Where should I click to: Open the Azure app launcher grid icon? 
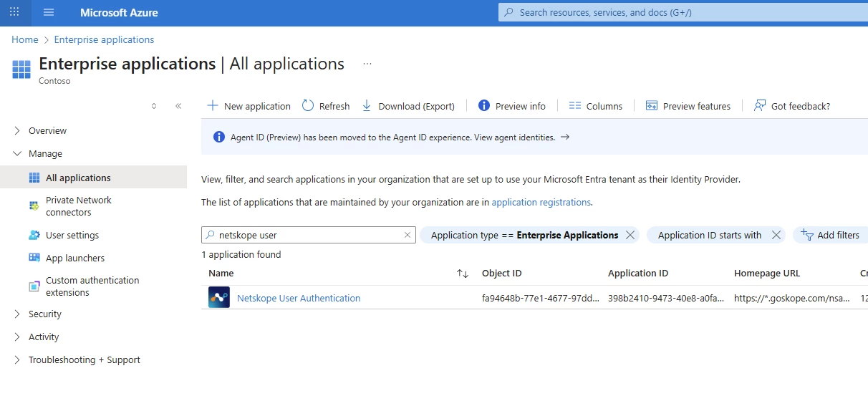point(14,12)
